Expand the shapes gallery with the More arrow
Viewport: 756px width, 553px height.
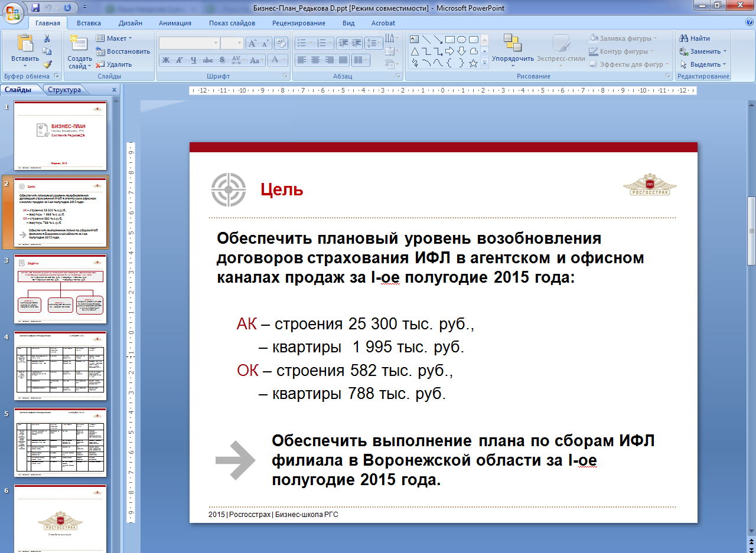pyautogui.click(x=485, y=63)
